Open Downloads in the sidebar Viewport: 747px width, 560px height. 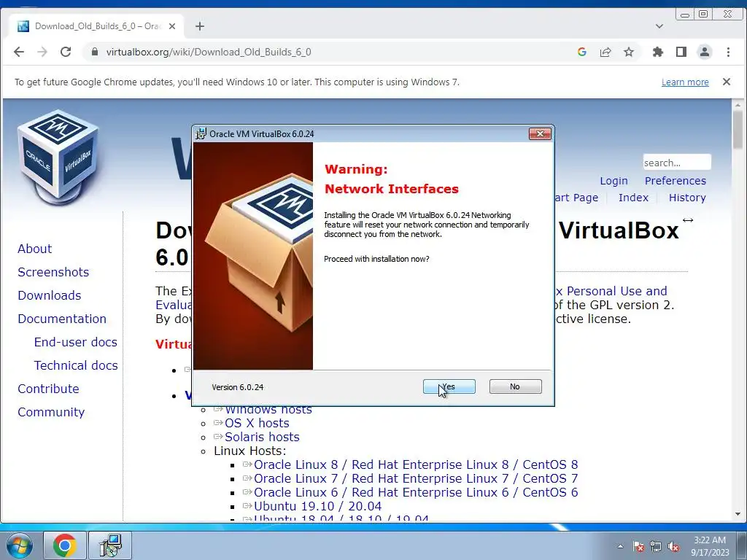[x=50, y=295]
